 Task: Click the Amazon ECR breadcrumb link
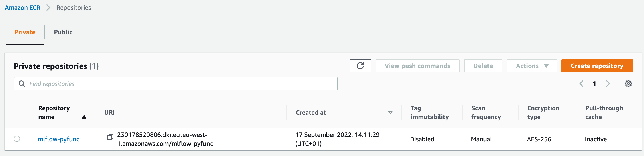[x=22, y=8]
